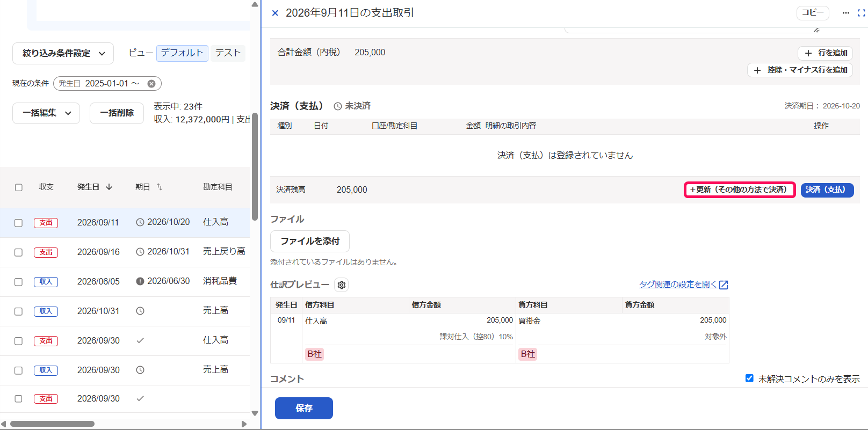
Task: Click the clock icon in the 2026/10/31 売上高 row
Action: (x=140, y=311)
